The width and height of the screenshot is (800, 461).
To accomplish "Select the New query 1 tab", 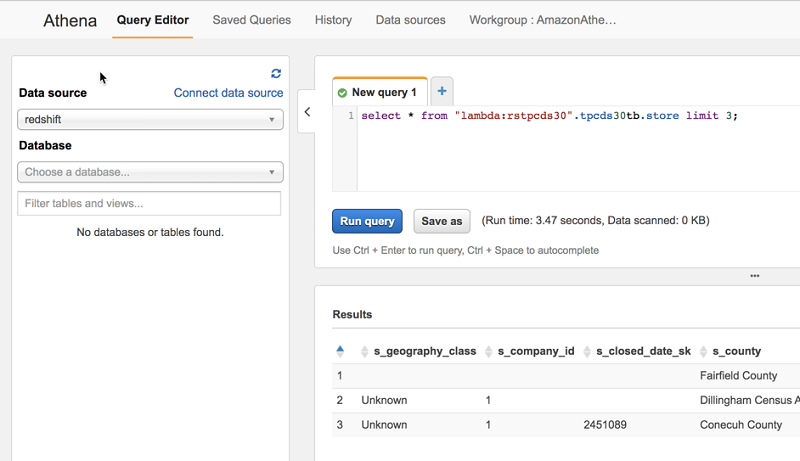I will tap(379, 92).
